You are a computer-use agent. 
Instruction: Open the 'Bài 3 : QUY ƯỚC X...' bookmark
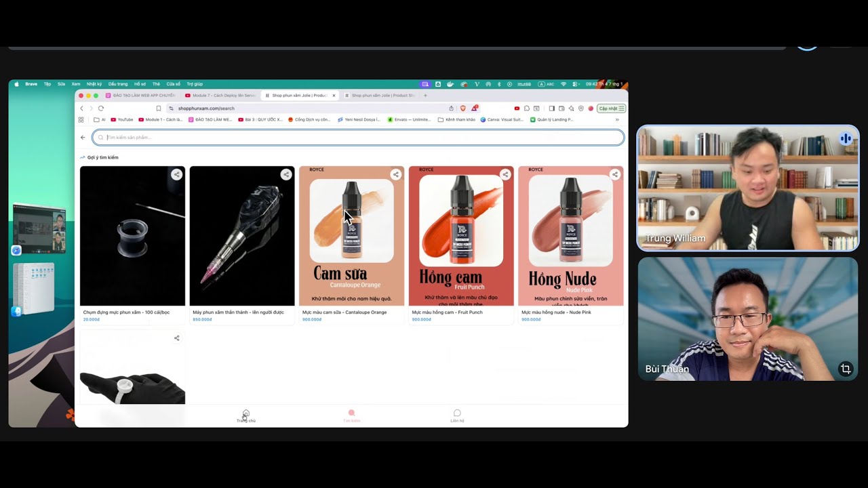pyautogui.click(x=260, y=119)
